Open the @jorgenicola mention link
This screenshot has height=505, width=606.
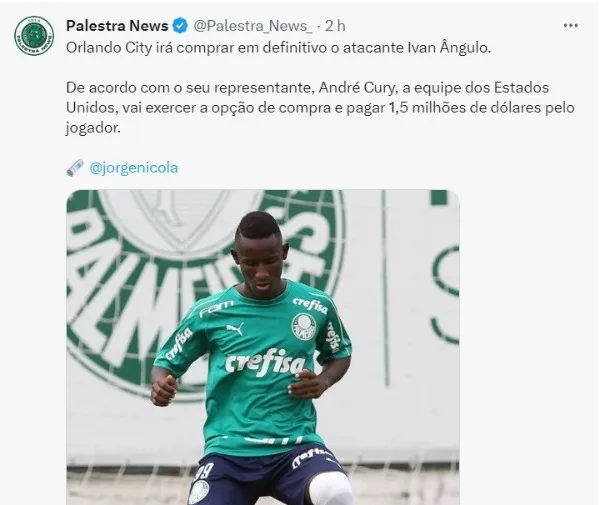pyautogui.click(x=134, y=168)
